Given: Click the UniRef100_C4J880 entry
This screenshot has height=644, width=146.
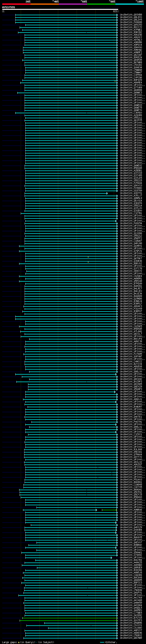Looking at the screenshot, I should point(131,628).
